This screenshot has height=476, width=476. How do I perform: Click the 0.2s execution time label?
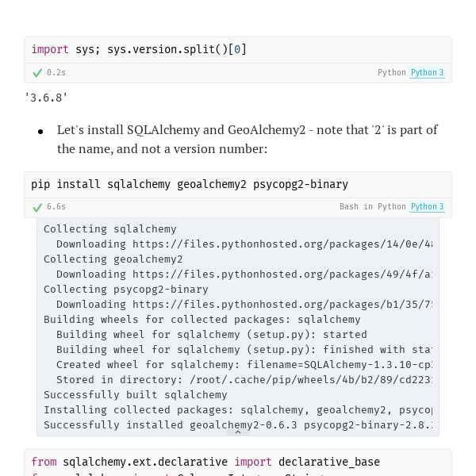pyautogui.click(x=56, y=72)
